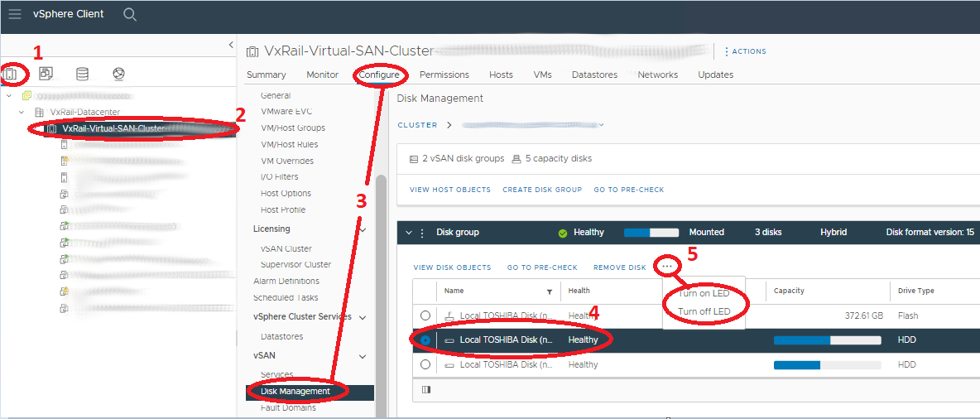Click the CLUSTER breadcrumb link
980x419 pixels.
417,125
